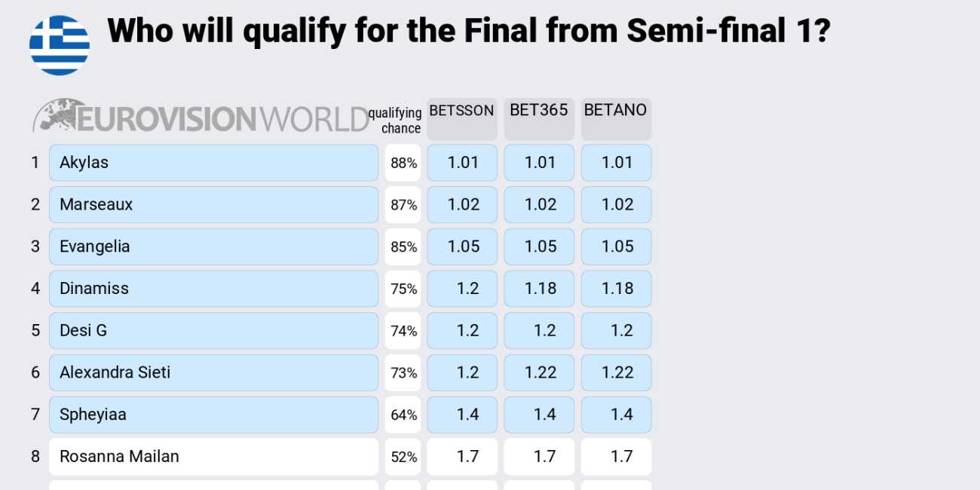Click Akylas 88% qualifying chance

403,163
